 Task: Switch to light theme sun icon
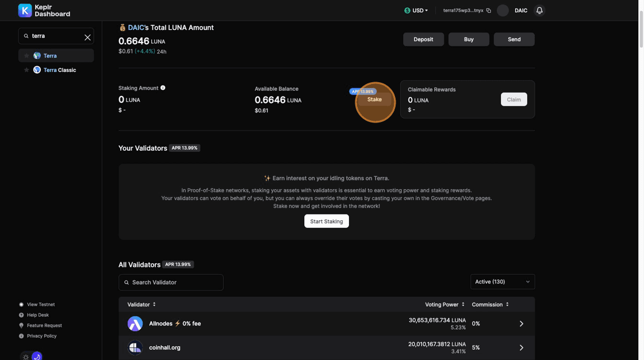point(26,357)
